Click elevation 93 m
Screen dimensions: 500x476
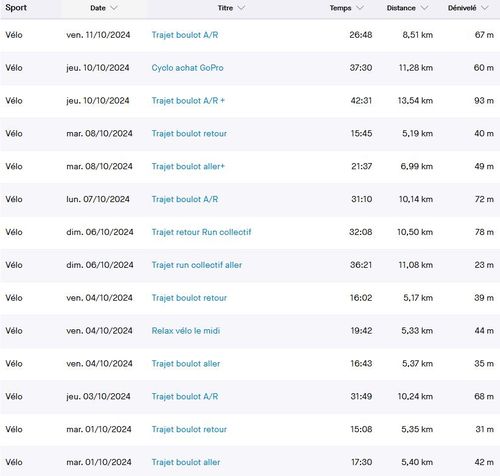click(x=484, y=101)
